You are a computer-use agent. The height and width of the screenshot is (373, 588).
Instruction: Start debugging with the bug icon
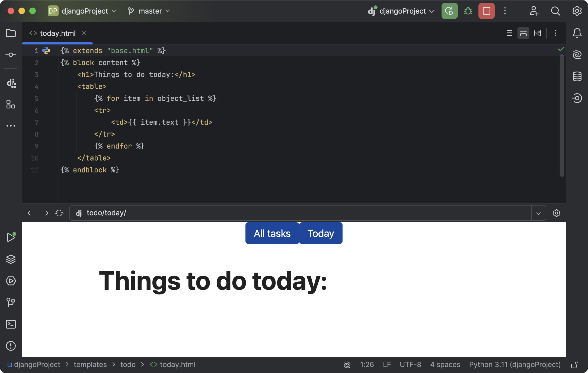point(468,11)
